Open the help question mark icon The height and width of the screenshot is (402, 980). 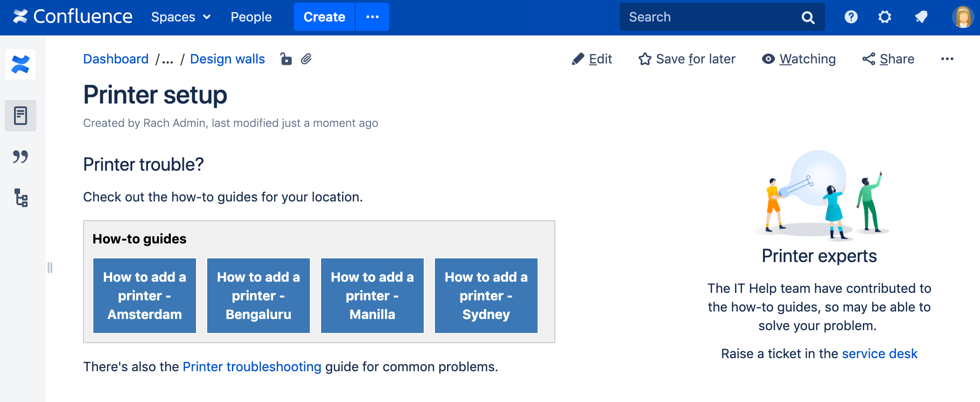tap(851, 17)
